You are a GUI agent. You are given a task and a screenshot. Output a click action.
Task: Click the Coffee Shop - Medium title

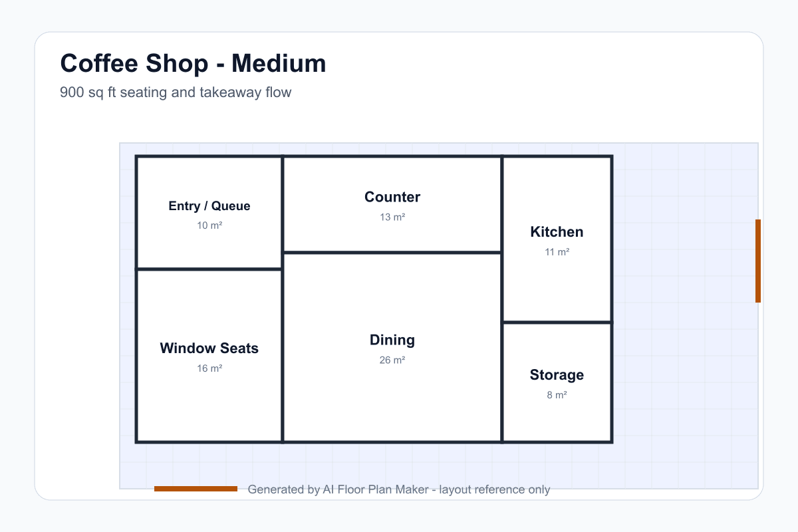(x=193, y=64)
